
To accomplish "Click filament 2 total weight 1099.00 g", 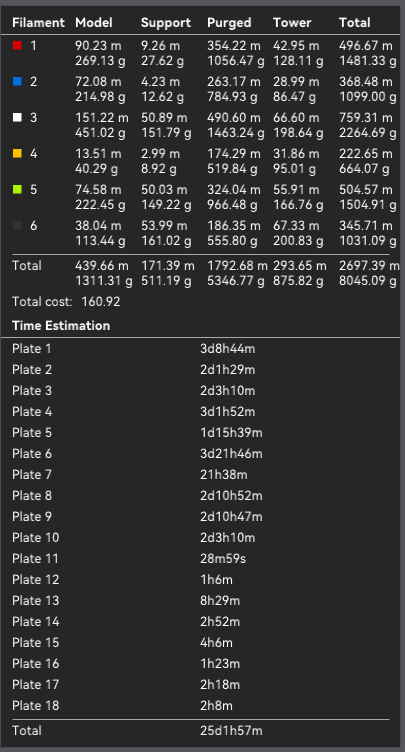I will [x=368, y=97].
